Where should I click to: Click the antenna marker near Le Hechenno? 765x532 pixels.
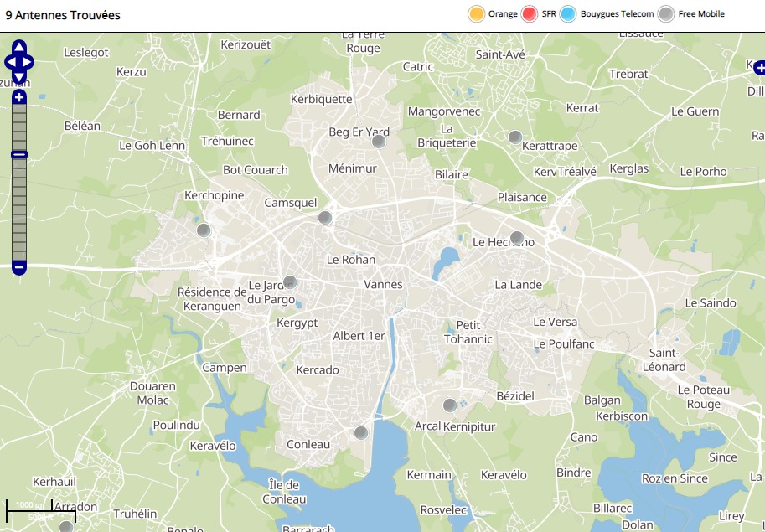click(517, 237)
